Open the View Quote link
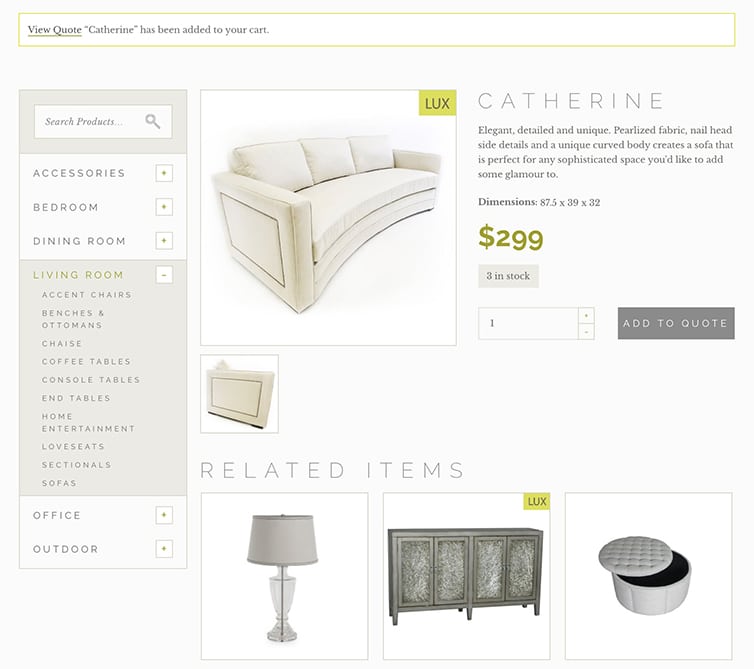The image size is (754, 669). pos(54,30)
